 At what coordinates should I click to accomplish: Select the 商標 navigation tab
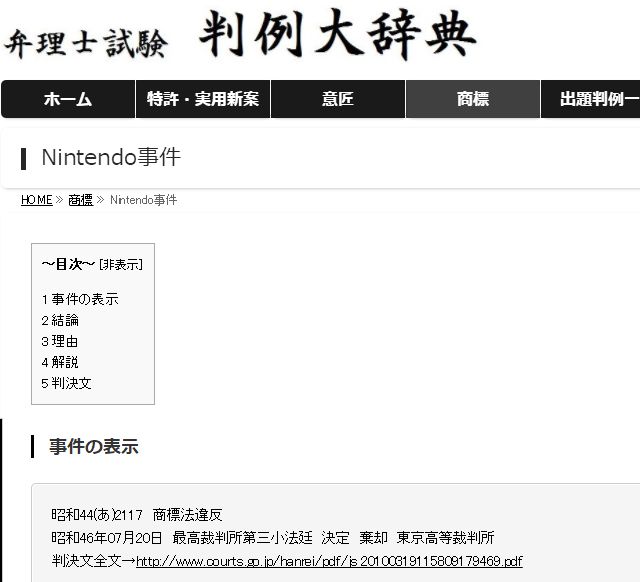[x=473, y=99]
